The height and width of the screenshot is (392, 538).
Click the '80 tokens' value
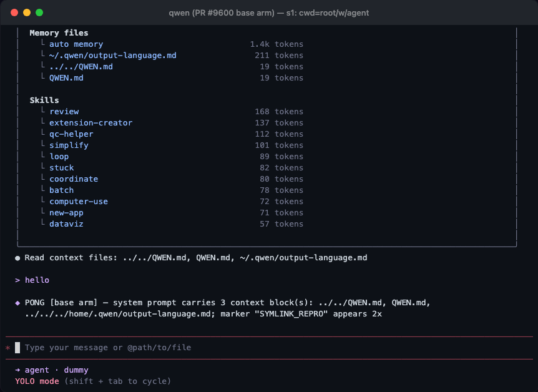point(281,179)
